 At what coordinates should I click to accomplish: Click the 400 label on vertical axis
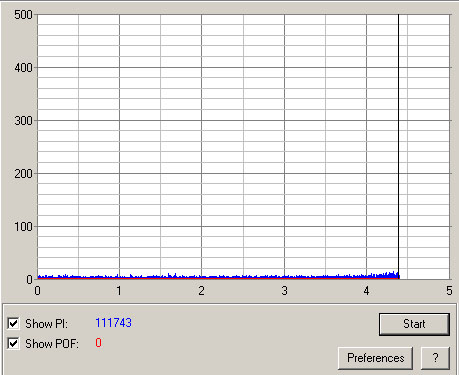(x=23, y=68)
